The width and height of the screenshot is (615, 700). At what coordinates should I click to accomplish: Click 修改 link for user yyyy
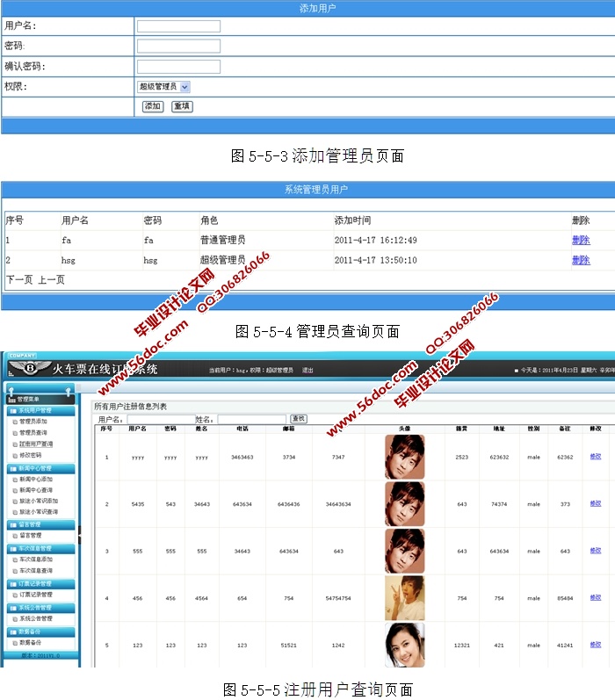(596, 457)
